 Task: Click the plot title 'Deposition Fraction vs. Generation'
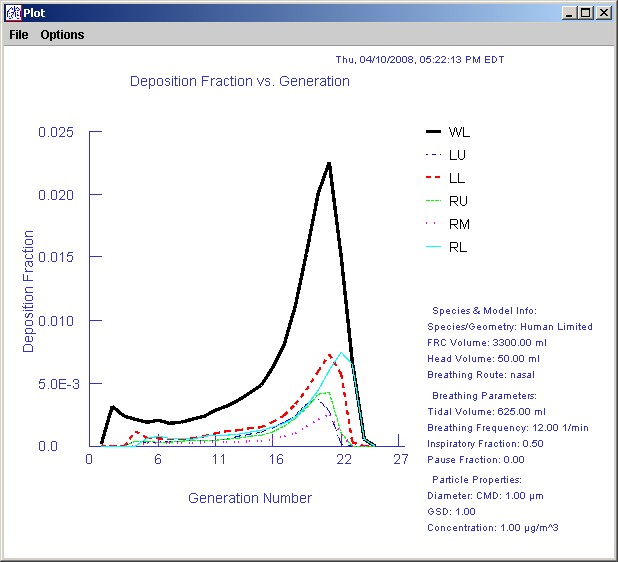coord(240,81)
